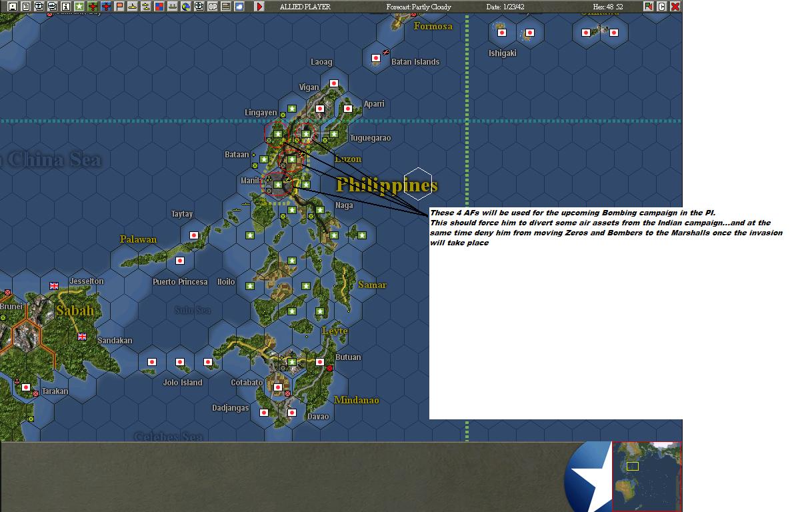Screen dimensions: 812x512
Task: Click the 'Ishigaki' island label
Action: coord(502,53)
